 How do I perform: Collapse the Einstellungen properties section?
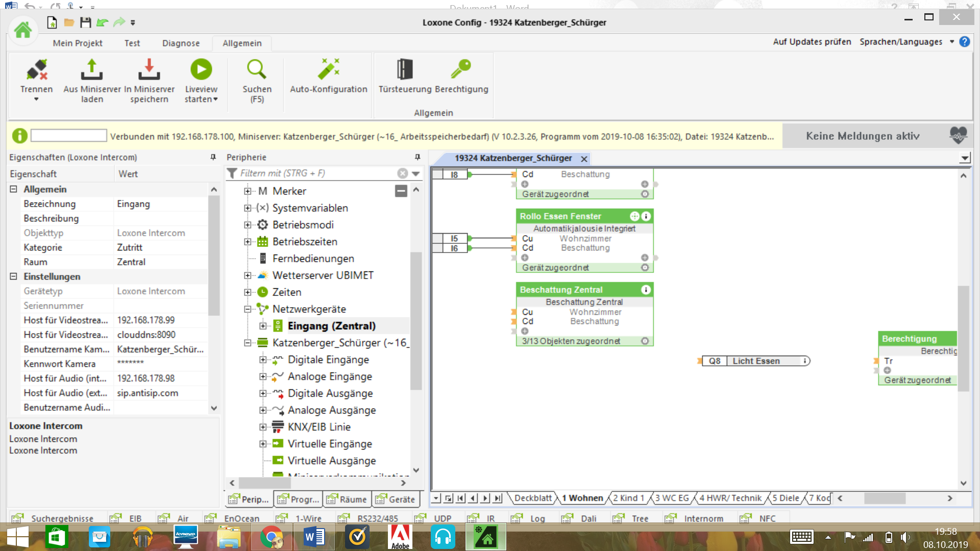click(13, 277)
